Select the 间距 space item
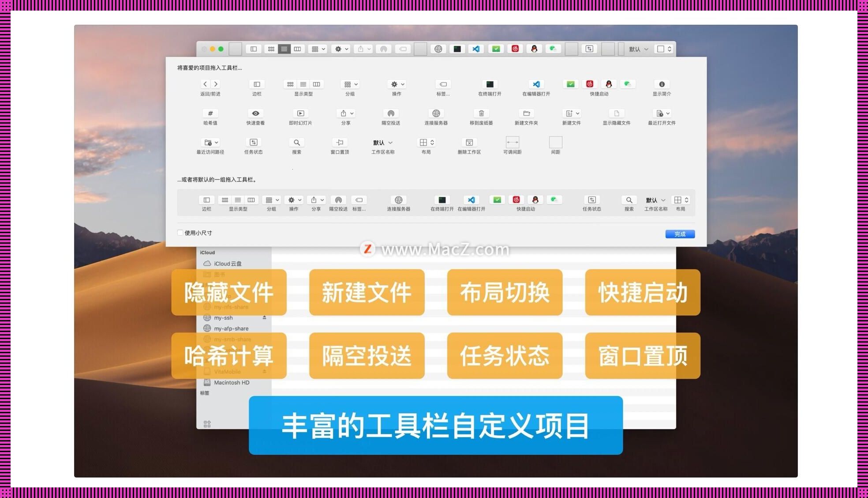This screenshot has width=868, height=498. tap(555, 142)
